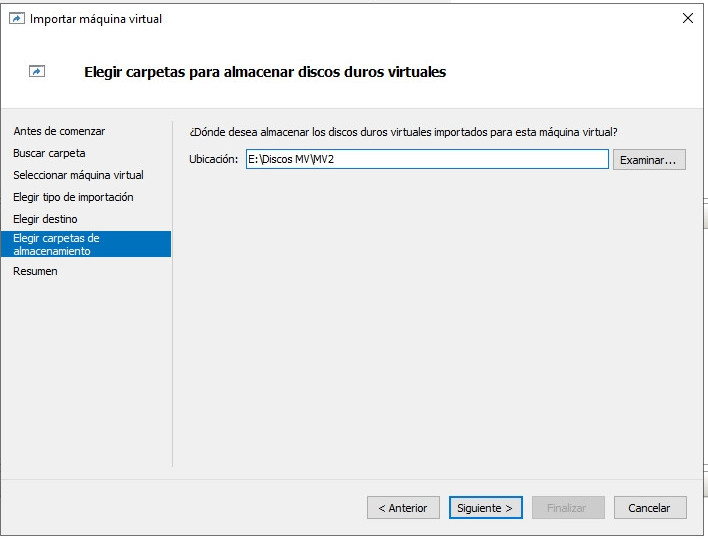The height and width of the screenshot is (540, 708).
Task: Click the question text about storing virtual disks
Action: click(x=403, y=132)
